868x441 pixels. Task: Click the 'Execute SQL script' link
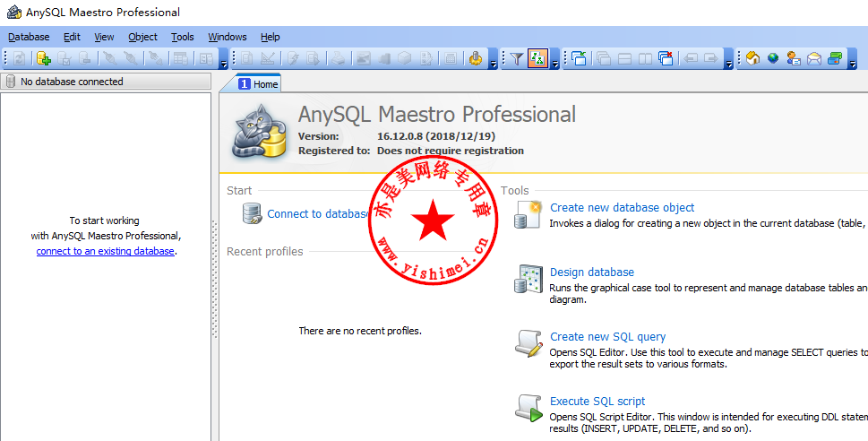click(597, 402)
